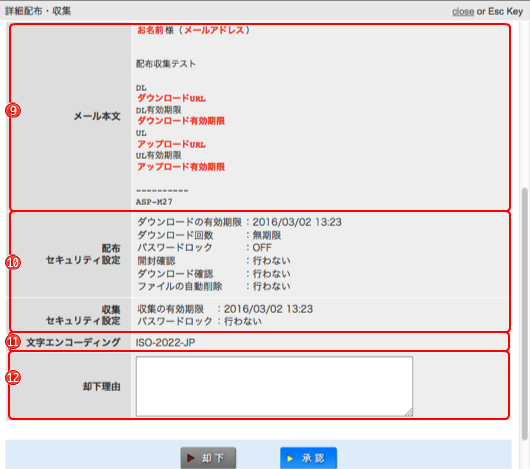Click the 却下 (reject) button
This screenshot has width=530, height=469.
(x=208, y=458)
